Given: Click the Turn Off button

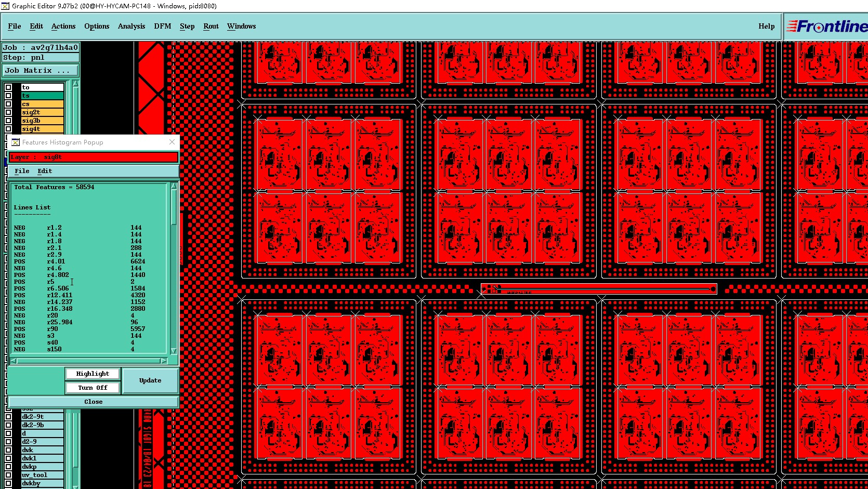Looking at the screenshot, I should (x=93, y=388).
